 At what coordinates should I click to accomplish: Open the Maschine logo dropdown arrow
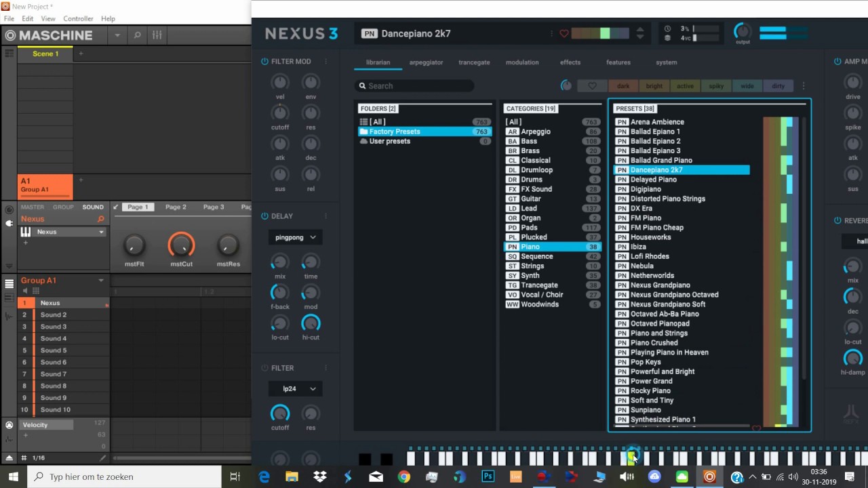117,35
